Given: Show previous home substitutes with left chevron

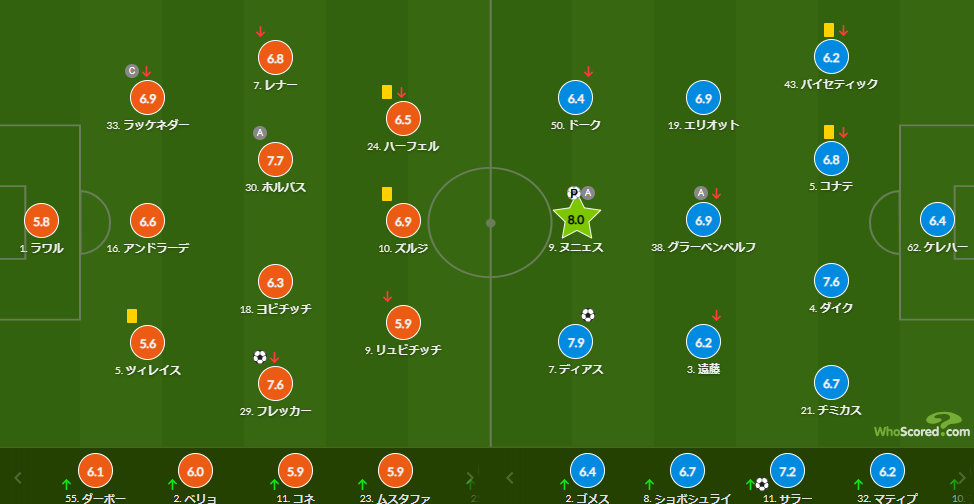Looking at the screenshot, I should click(18, 477).
